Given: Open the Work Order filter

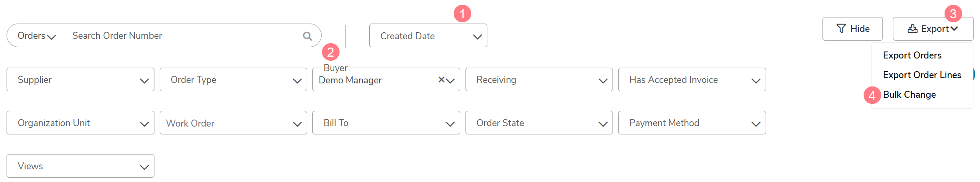Looking at the screenshot, I should (233, 123).
